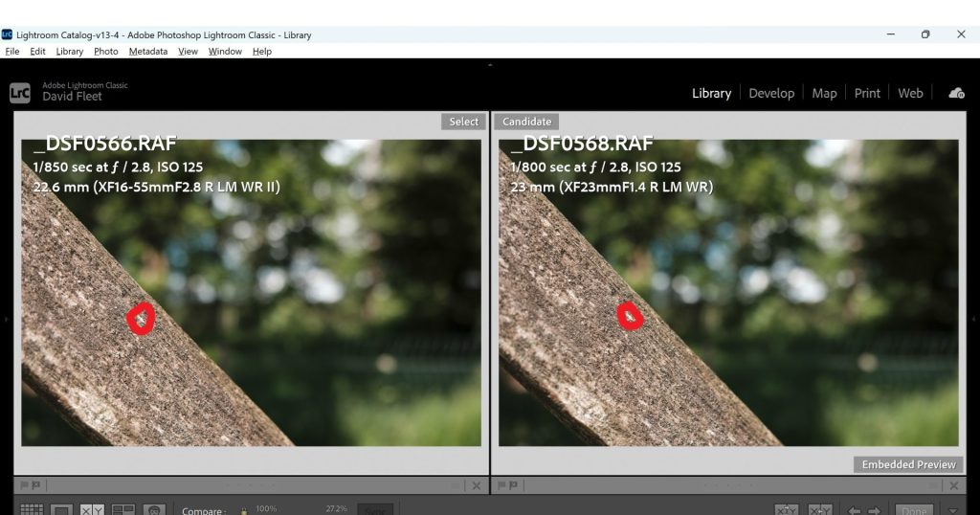The image size is (980, 515).
Task: Open the Photo menu
Action: pos(105,52)
